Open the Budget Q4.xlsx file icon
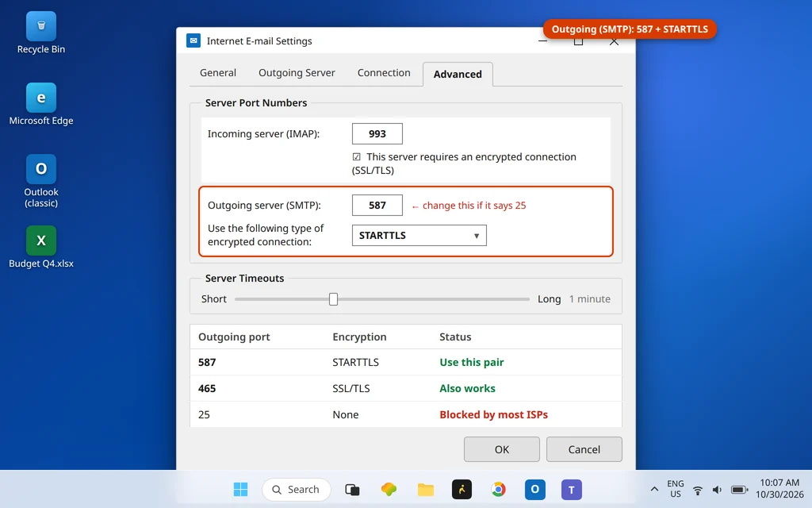Screen dimensions: 812x508 (x=41, y=248)
